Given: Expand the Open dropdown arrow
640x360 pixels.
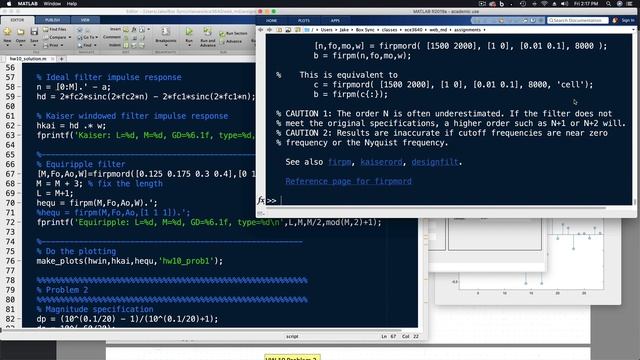Looking at the screenshot, I should point(20,45).
